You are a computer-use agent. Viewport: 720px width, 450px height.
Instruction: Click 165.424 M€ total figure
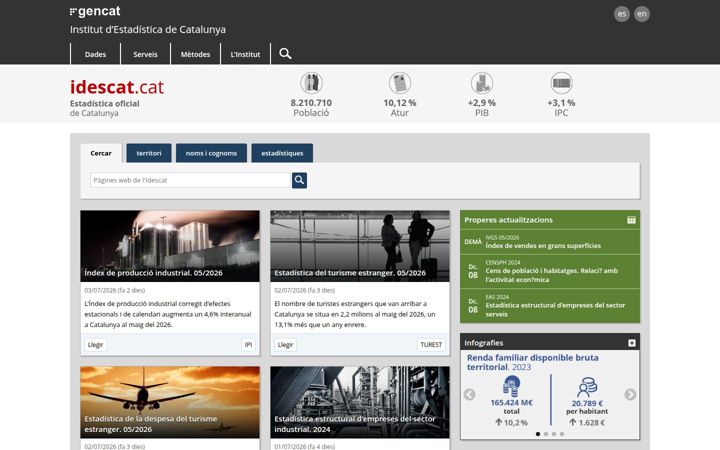[x=512, y=403]
